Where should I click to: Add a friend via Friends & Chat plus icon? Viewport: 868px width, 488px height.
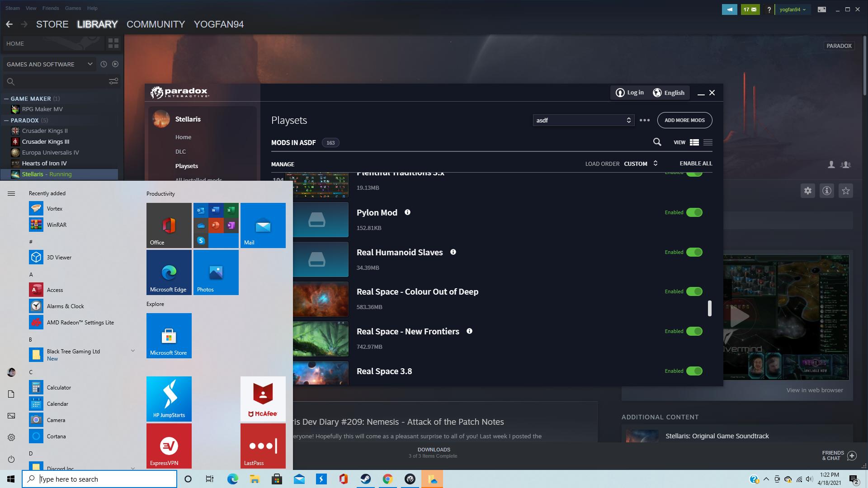point(852,455)
